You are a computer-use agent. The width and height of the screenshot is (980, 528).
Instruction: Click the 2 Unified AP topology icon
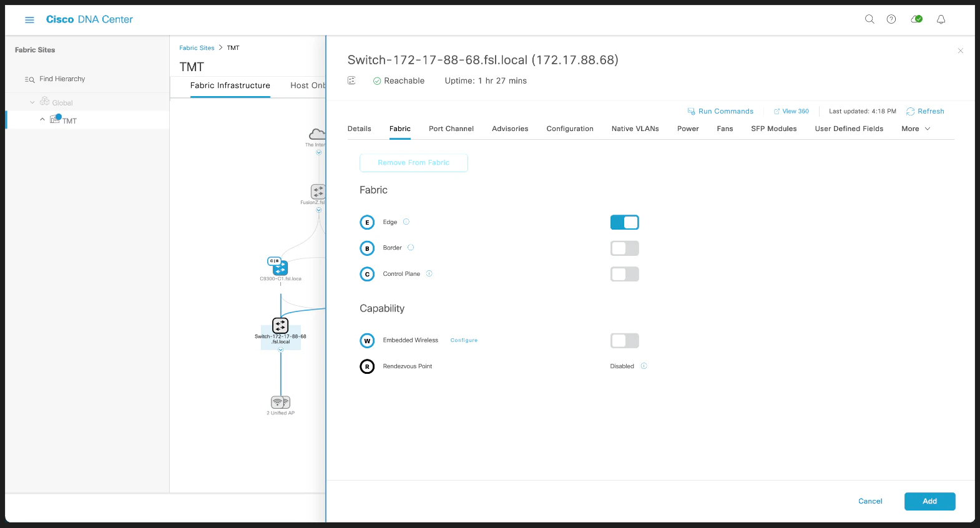click(x=280, y=402)
